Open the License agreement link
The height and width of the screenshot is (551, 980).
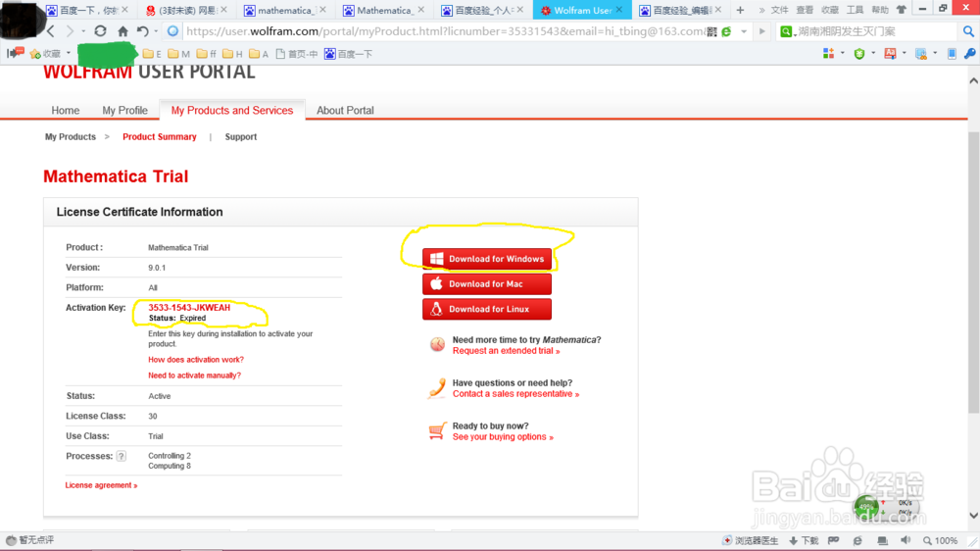click(x=101, y=485)
